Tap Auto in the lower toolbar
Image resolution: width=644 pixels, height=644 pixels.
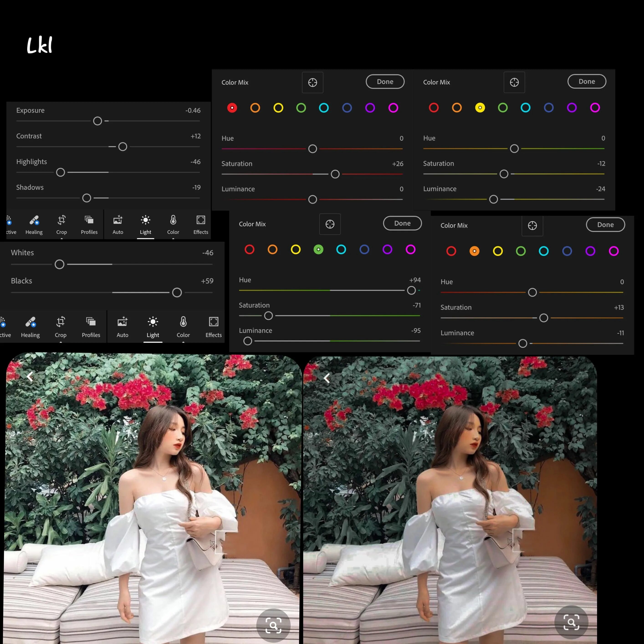(122, 327)
